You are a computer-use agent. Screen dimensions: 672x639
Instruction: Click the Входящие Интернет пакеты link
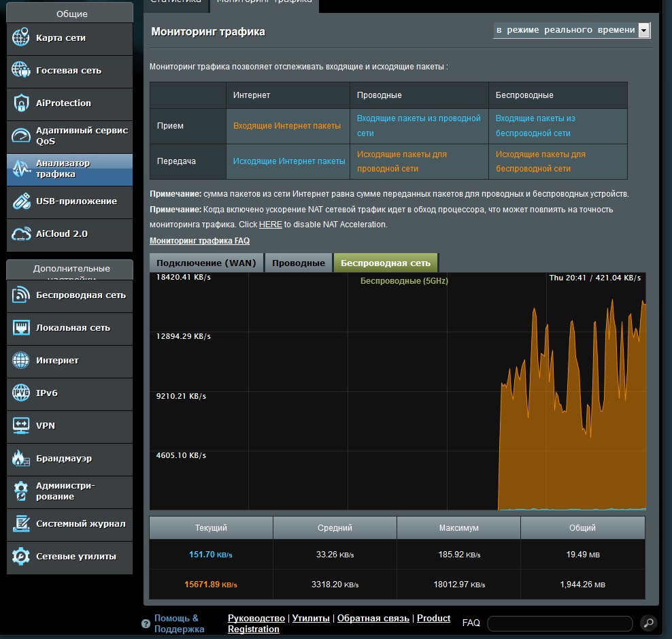coord(286,126)
